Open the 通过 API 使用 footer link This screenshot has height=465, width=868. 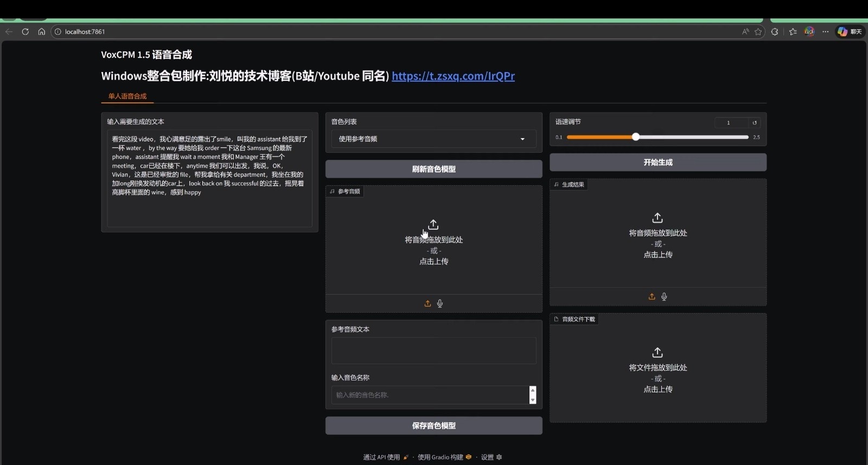click(x=386, y=457)
